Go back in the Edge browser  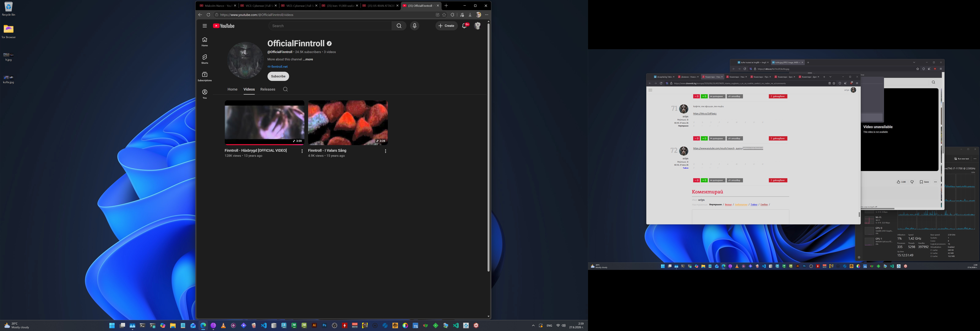pos(200,15)
